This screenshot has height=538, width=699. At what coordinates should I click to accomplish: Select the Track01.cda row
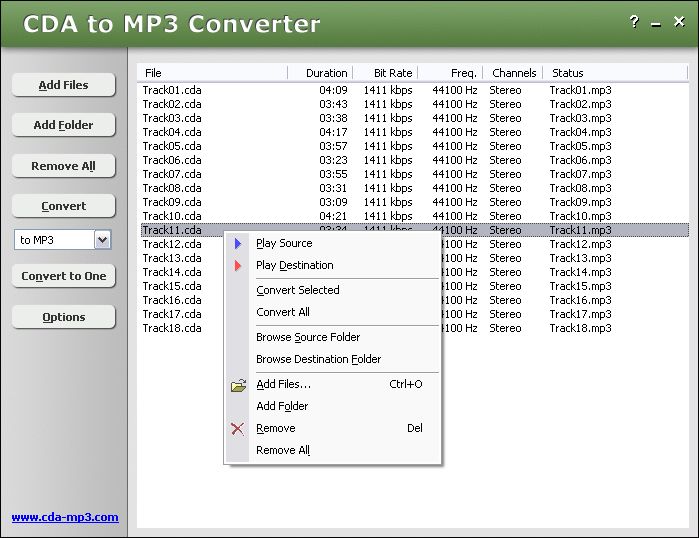coord(415,90)
